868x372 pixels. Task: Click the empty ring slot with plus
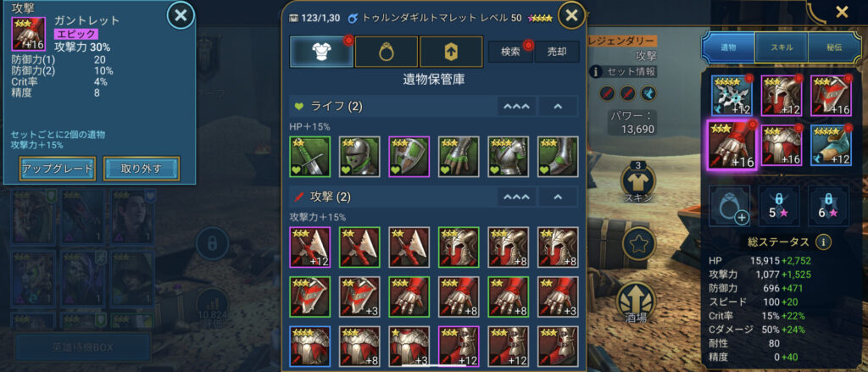click(729, 206)
